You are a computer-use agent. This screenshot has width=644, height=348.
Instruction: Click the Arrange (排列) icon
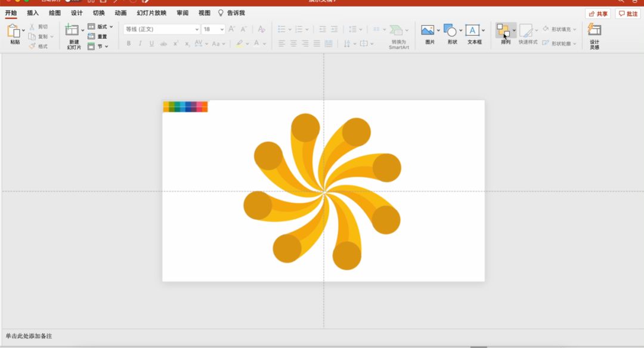(503, 30)
